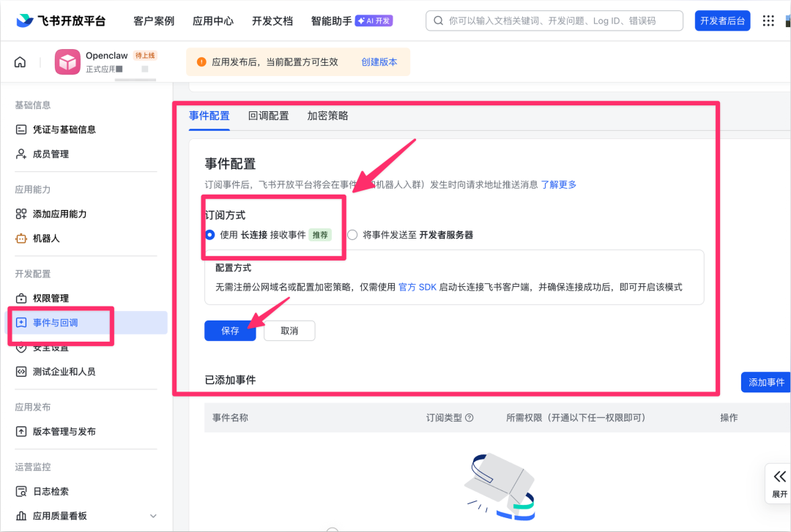
Task: Open 凭证与基础信息 from the sidebar
Action: 66,129
